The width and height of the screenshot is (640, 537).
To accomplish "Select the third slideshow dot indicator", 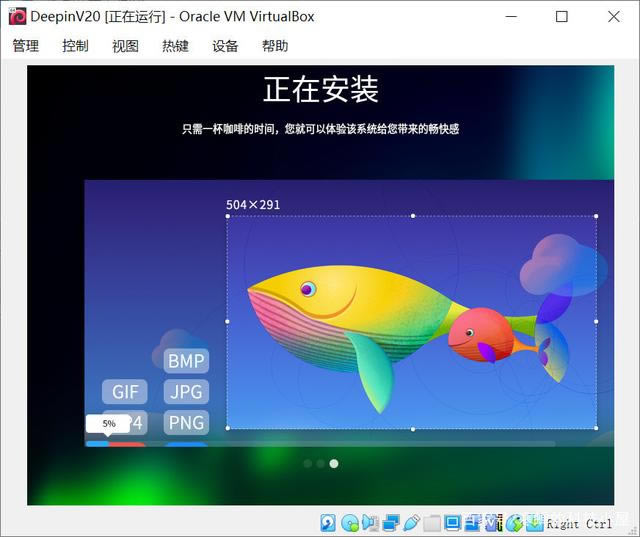I will pyautogui.click(x=334, y=464).
